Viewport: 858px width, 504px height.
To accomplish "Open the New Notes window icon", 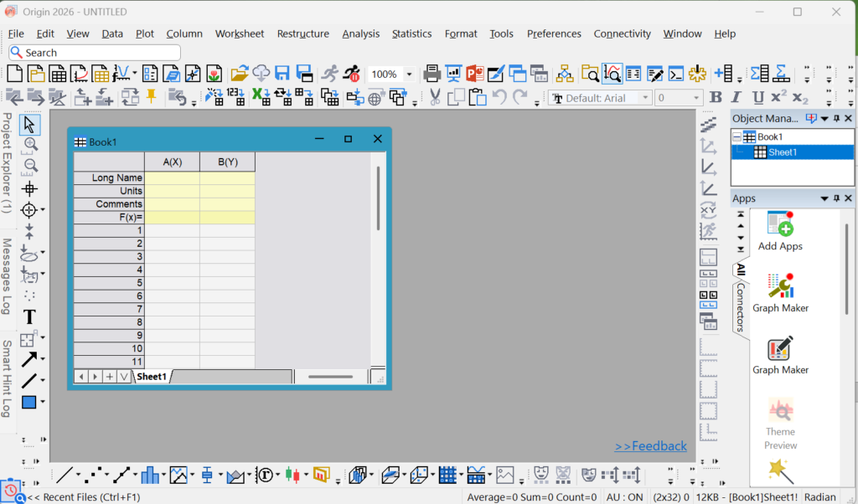I will [171, 73].
